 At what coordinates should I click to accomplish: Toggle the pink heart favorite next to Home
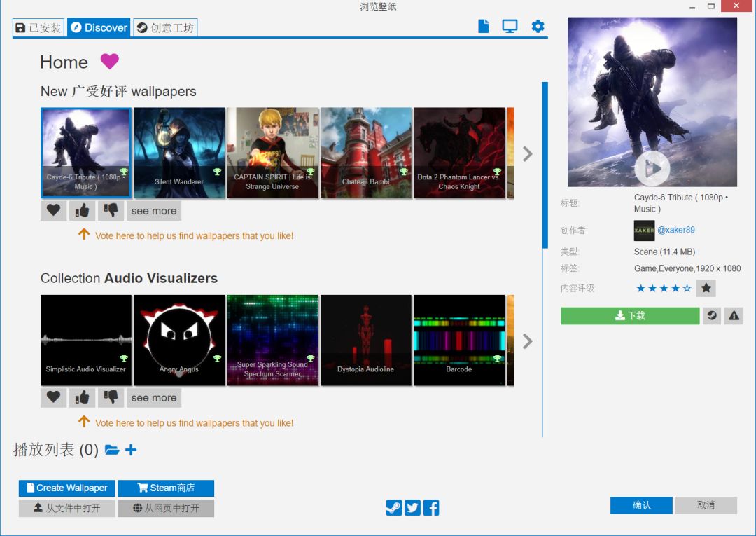pyautogui.click(x=109, y=62)
